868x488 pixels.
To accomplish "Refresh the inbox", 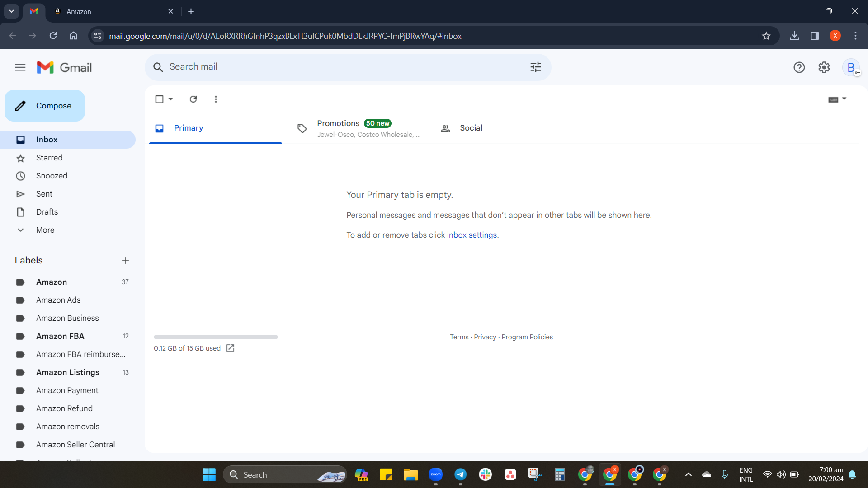I will [193, 99].
